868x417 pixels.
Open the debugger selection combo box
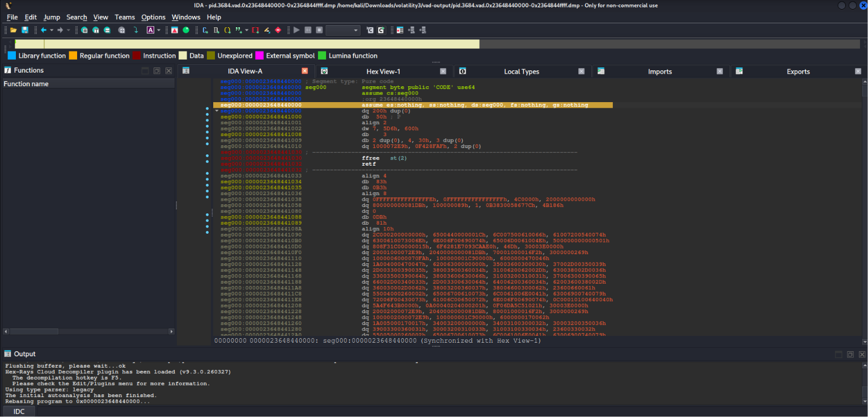[343, 30]
